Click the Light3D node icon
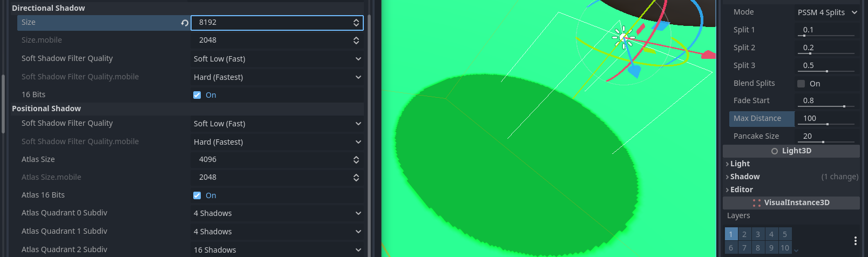This screenshot has width=868, height=257. coord(775,151)
